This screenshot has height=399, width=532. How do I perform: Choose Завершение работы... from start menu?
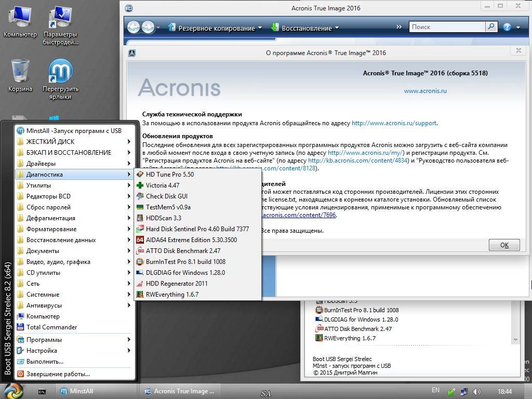point(75,374)
